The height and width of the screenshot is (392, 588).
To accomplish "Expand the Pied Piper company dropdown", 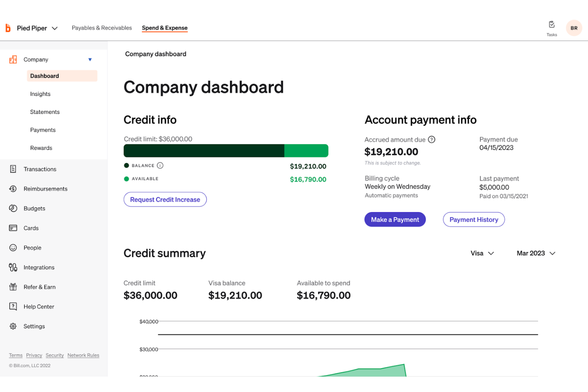I will point(55,28).
